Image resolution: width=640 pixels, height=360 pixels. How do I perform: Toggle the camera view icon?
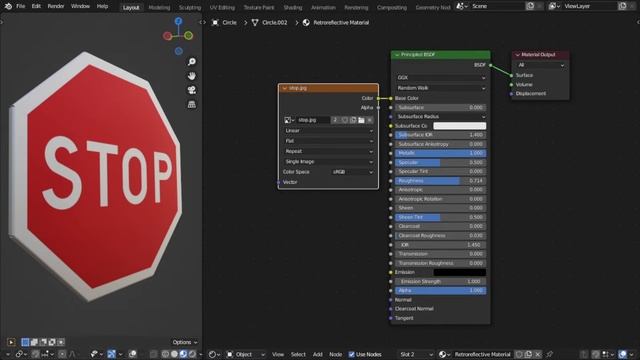coord(191,90)
